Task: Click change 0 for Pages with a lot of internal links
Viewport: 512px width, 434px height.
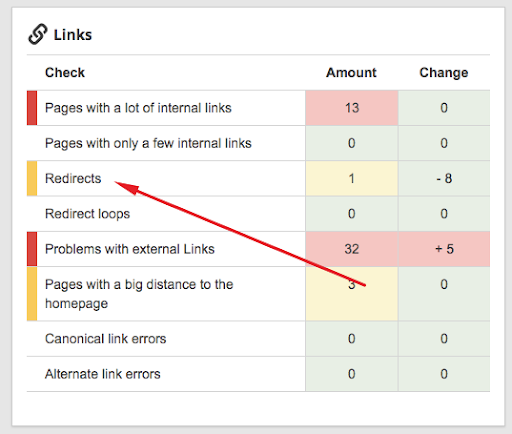Action: (444, 108)
